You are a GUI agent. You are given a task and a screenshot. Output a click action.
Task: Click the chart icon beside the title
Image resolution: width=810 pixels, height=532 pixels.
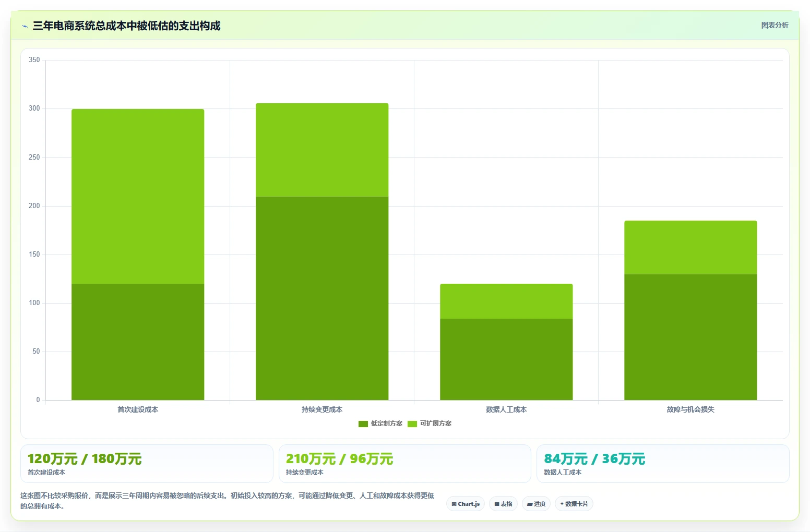tap(25, 26)
